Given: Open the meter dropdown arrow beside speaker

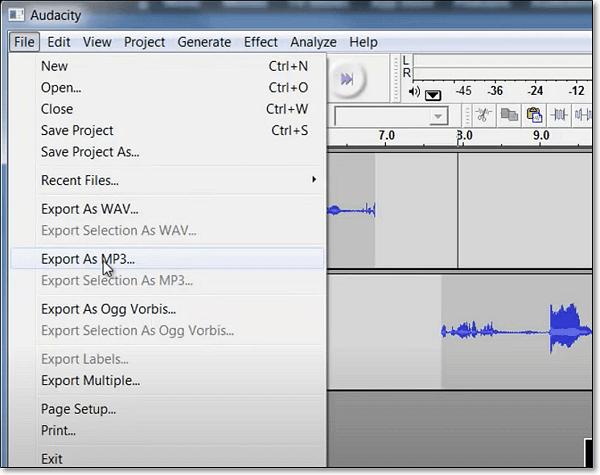Looking at the screenshot, I should [x=432, y=94].
